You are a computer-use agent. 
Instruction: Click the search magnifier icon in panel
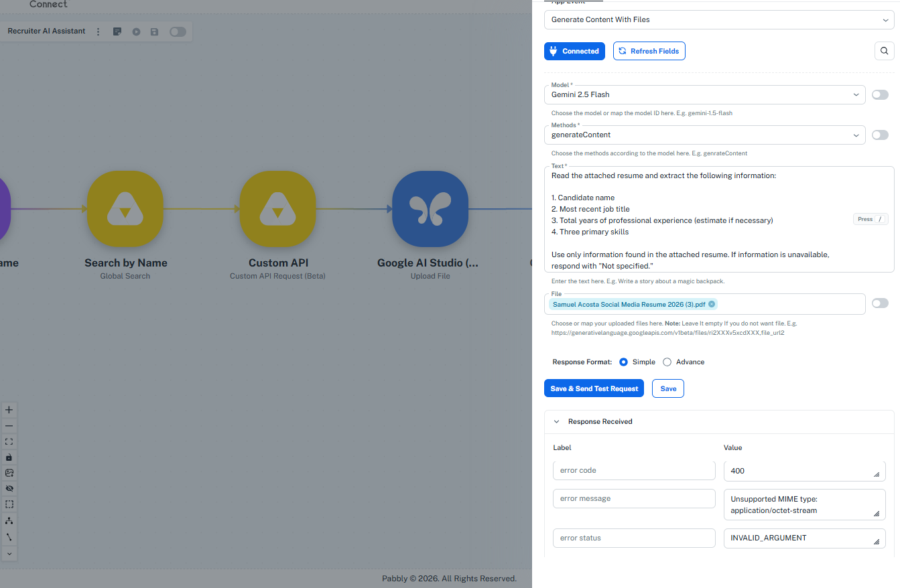coord(885,51)
